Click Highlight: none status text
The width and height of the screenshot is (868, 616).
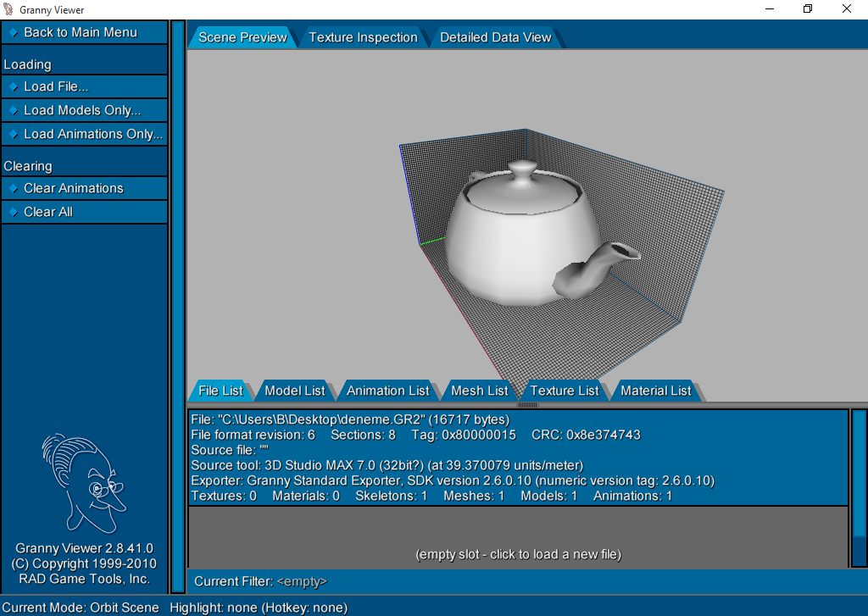click(x=259, y=608)
